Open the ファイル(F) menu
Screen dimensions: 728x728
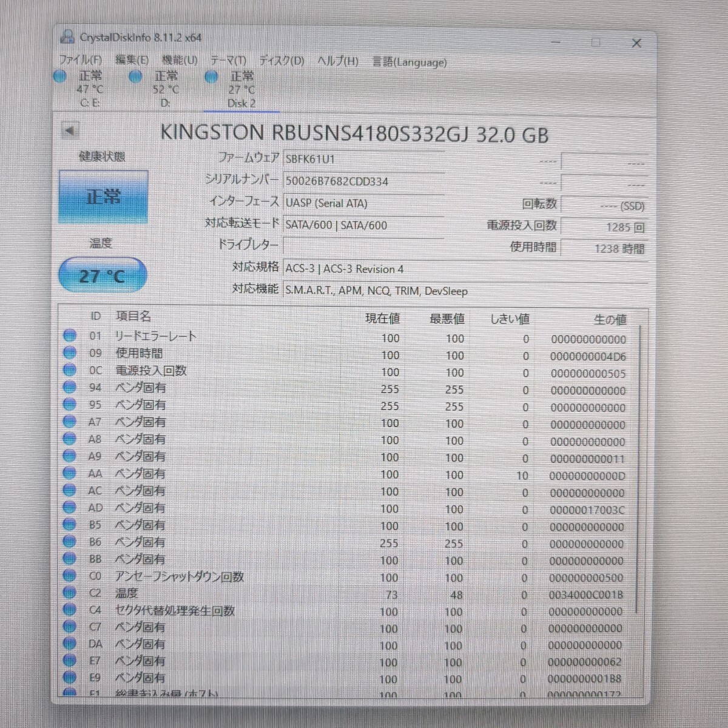pyautogui.click(x=80, y=60)
